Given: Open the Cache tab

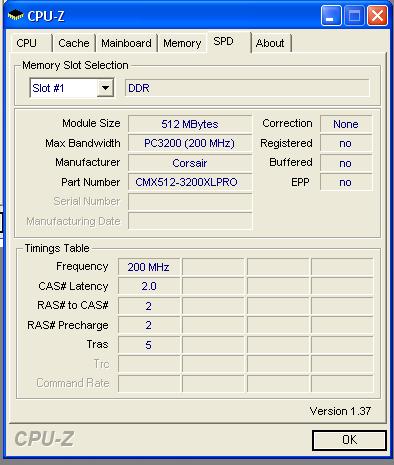Looking at the screenshot, I should pos(74,43).
